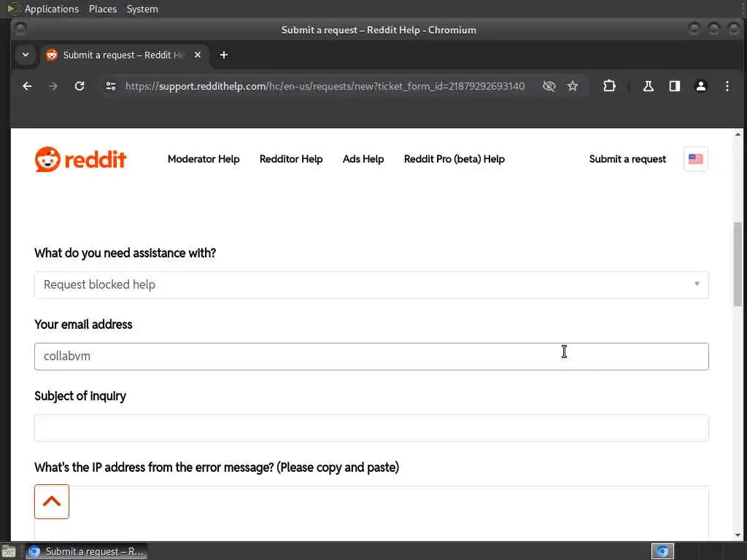Go back with the browser back arrow
This screenshot has height=560, width=747.
[27, 86]
